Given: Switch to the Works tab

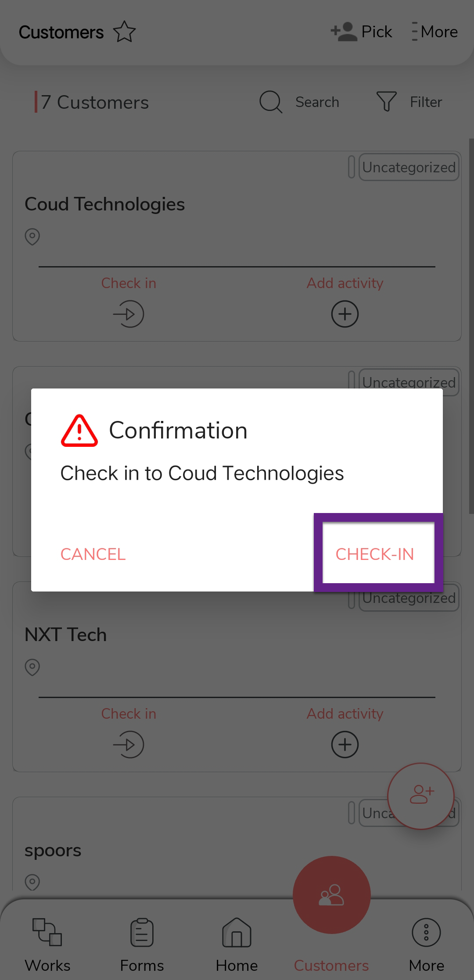Looking at the screenshot, I should [47, 943].
